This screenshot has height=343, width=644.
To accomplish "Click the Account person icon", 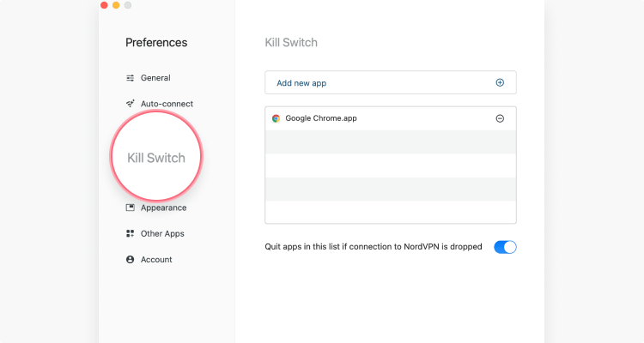I will click(x=130, y=259).
